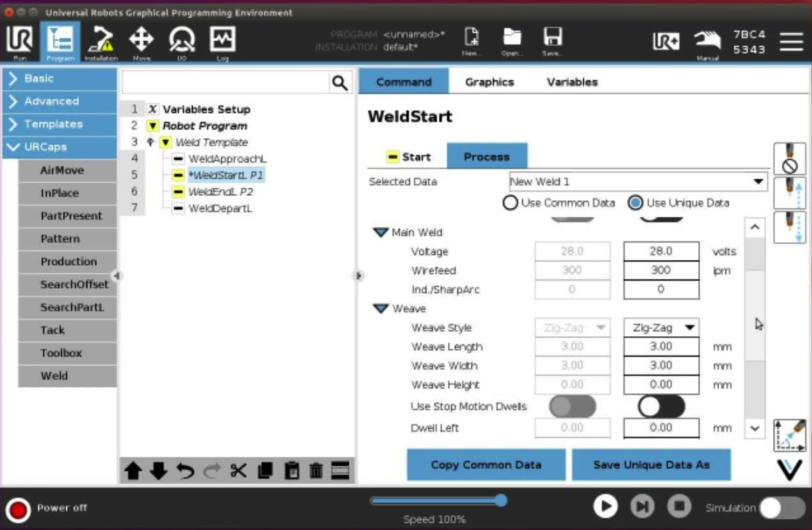Expand the Templates category

(59, 124)
